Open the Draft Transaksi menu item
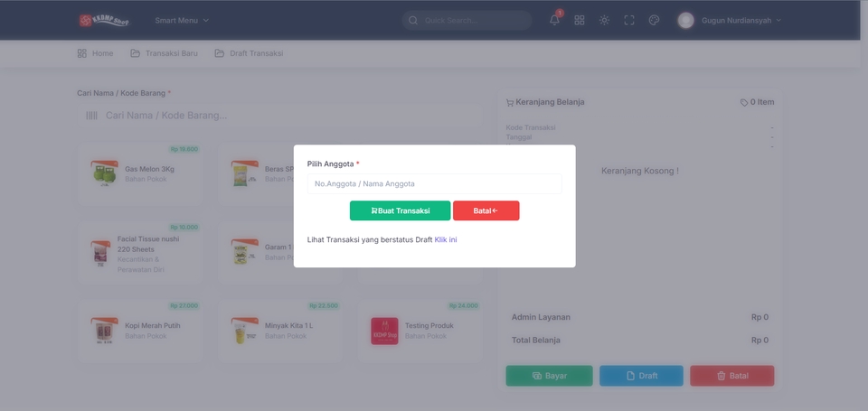 point(250,53)
